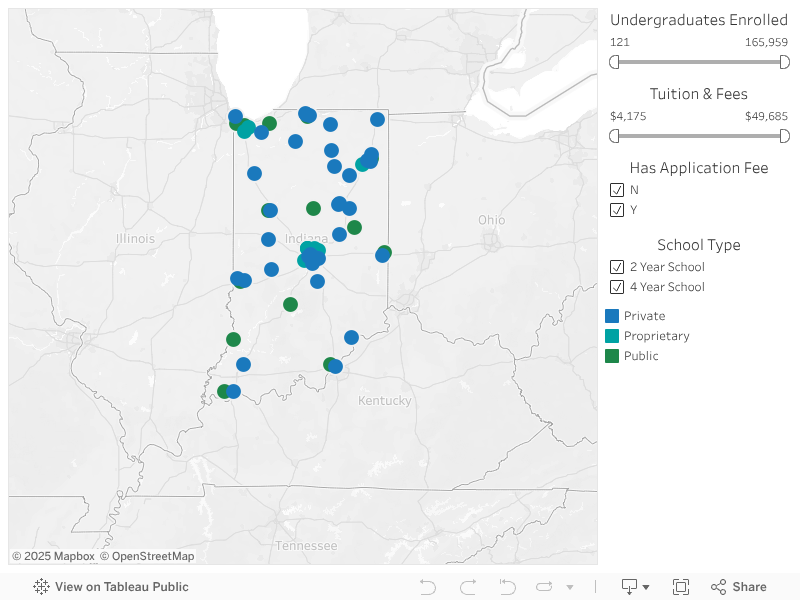Uncheck the 2 Year School filter
Screen dimensions: 800x600
tap(617, 267)
